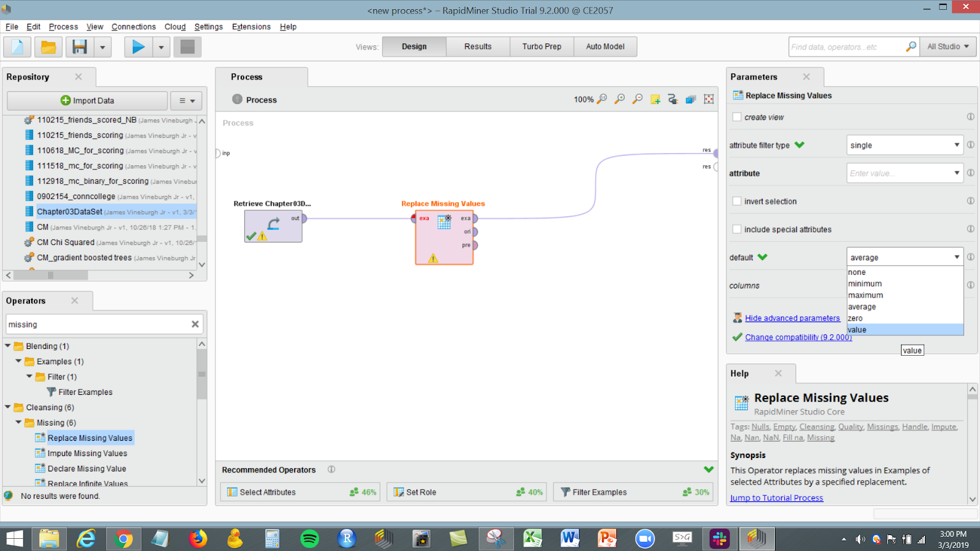Click the Replace Missing Values operator icon on canvas
The width and height of the screenshot is (980, 551).
[x=444, y=222]
